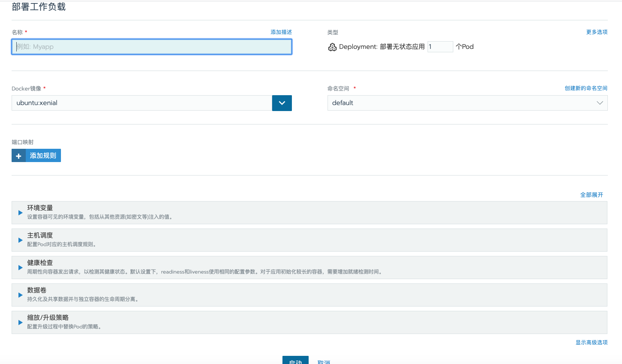622x364 pixels.
Task: Click the Pod count input field
Action: click(x=440, y=47)
